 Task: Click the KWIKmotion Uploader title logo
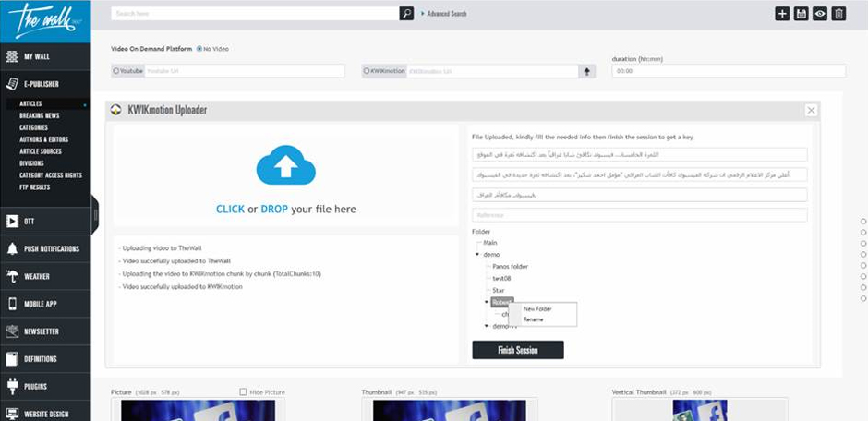(115, 110)
